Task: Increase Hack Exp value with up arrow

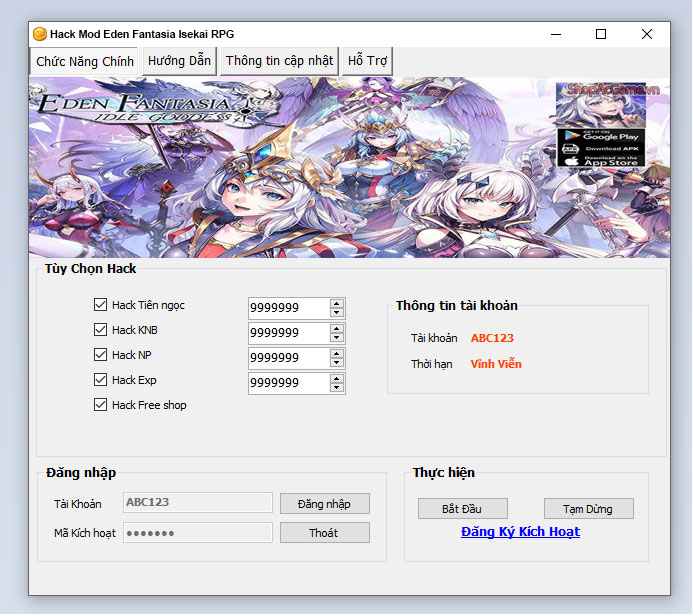Action: (x=337, y=379)
